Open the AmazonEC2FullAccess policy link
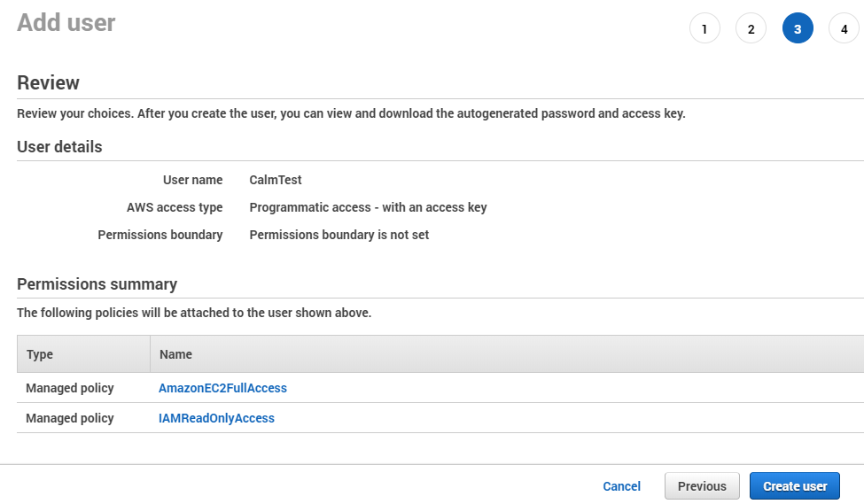 tap(222, 388)
